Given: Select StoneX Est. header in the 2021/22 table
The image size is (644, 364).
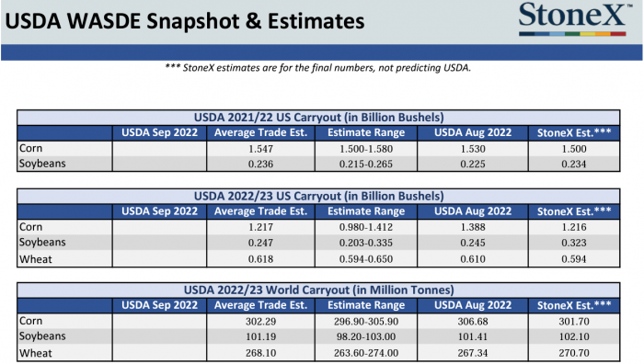Looking at the screenshot, I should [x=574, y=133].
